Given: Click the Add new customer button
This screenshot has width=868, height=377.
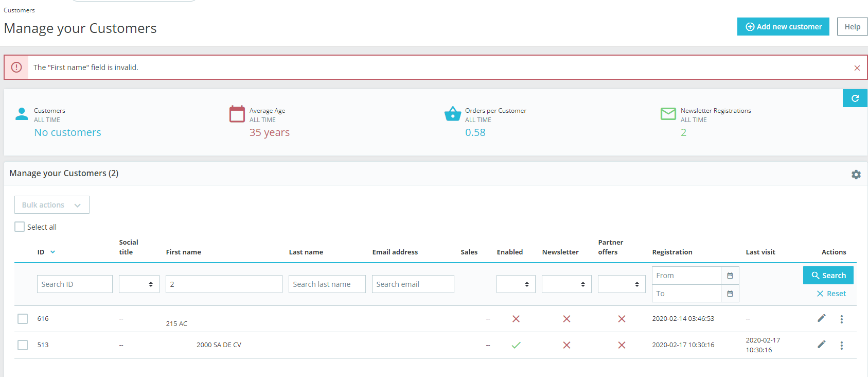Looking at the screenshot, I should [783, 27].
